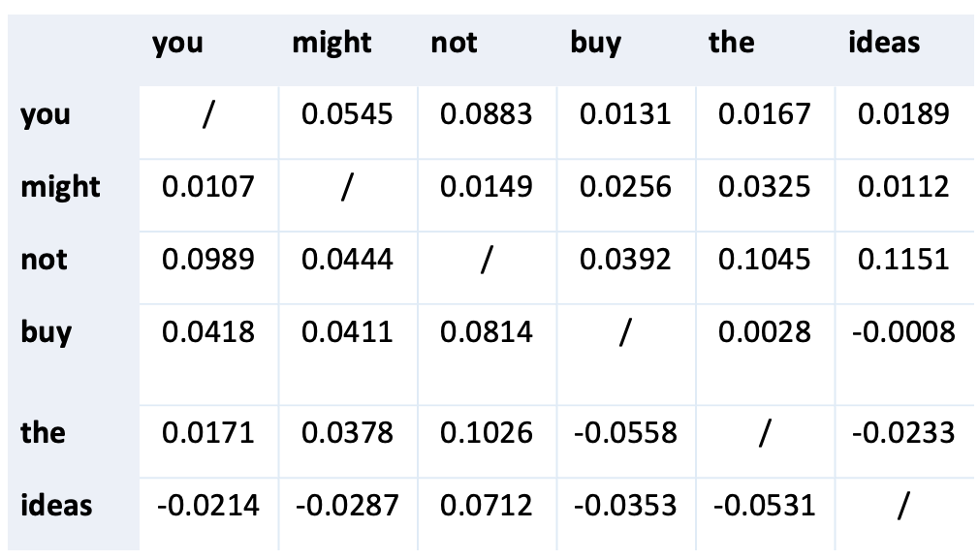Select the cell showing 0.1151
The height and width of the screenshot is (560, 979).
[x=903, y=259]
